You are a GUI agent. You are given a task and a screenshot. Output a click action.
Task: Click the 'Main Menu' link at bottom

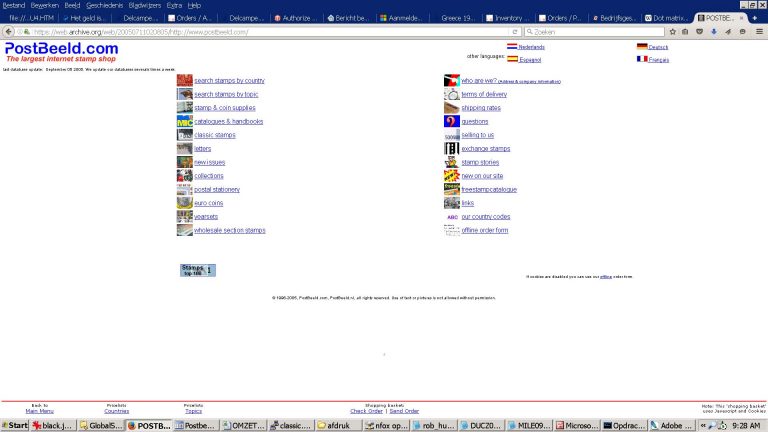[40, 411]
